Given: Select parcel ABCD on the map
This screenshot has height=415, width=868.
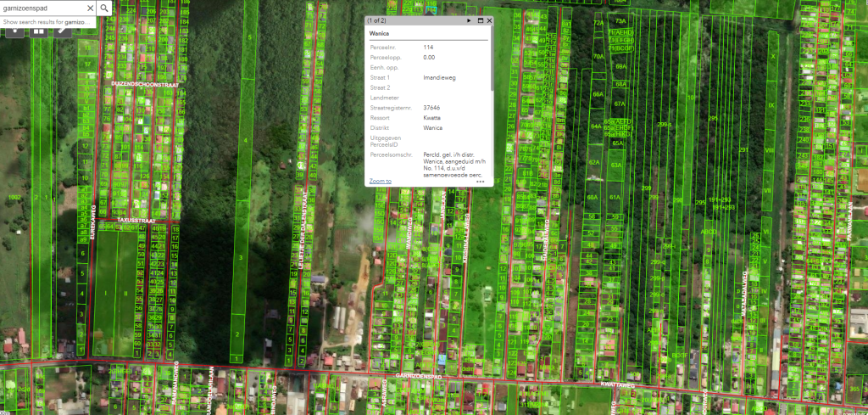Looking at the screenshot, I should [709, 231].
